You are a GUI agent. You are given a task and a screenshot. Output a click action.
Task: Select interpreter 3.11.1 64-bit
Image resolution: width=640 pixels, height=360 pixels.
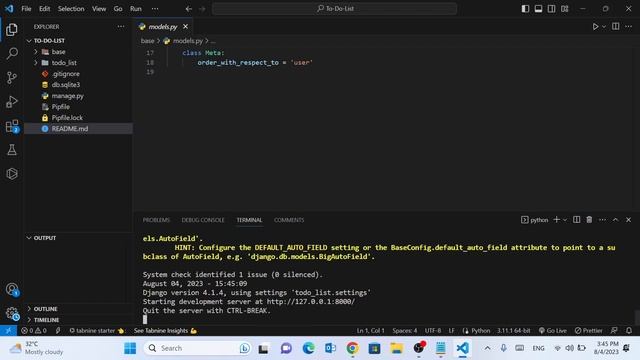513,331
